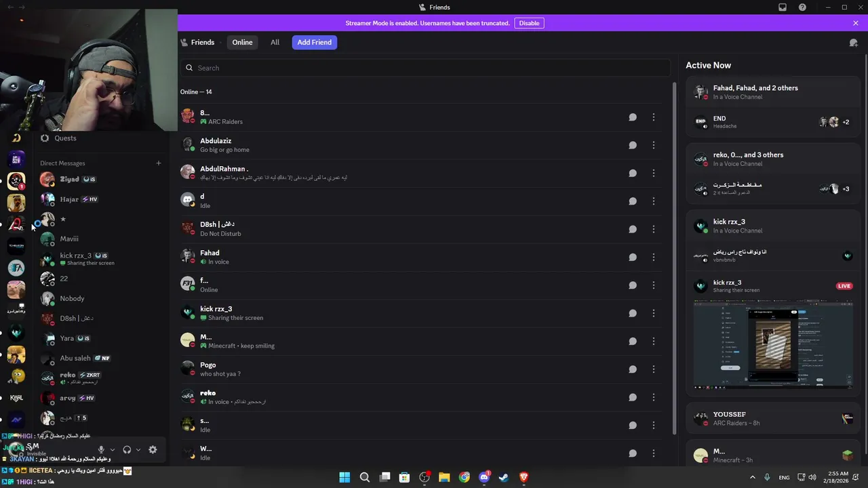This screenshot has height=488, width=868.
Task: Open the Help question mark icon
Action: coord(803,7)
